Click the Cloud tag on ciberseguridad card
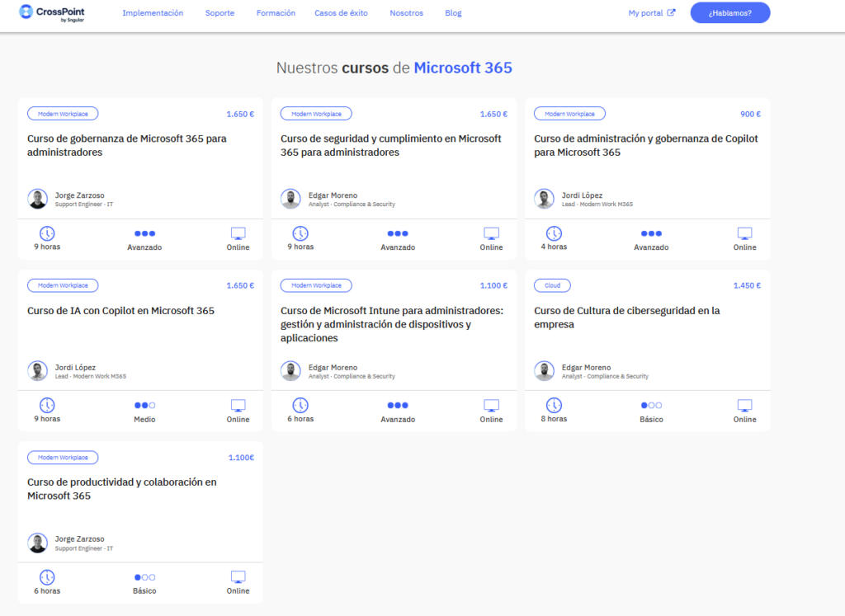This screenshot has height=616, width=845. [552, 285]
